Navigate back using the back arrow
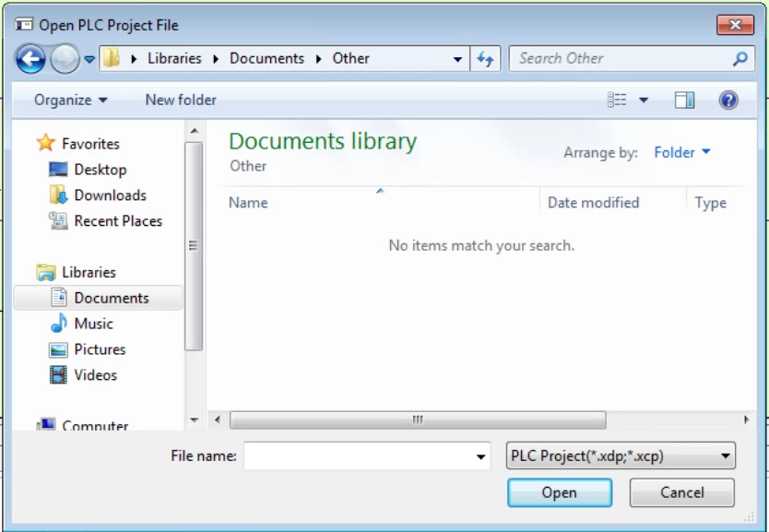This screenshot has height=532, width=769. point(30,58)
